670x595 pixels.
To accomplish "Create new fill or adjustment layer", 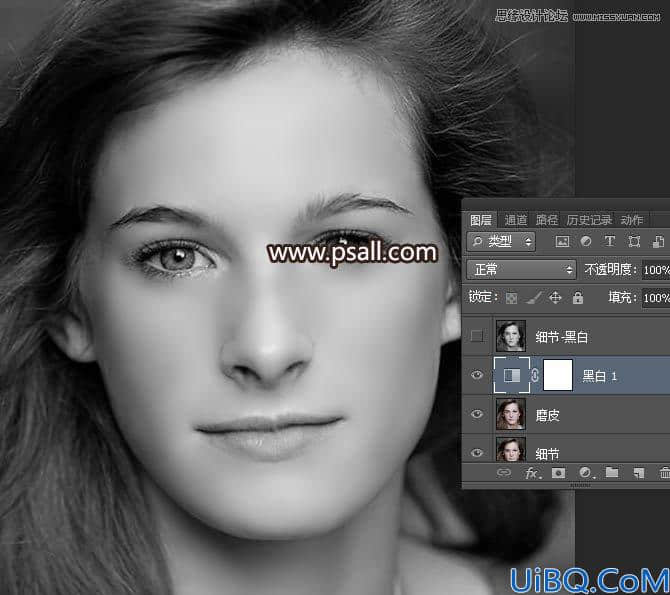I will [586, 473].
